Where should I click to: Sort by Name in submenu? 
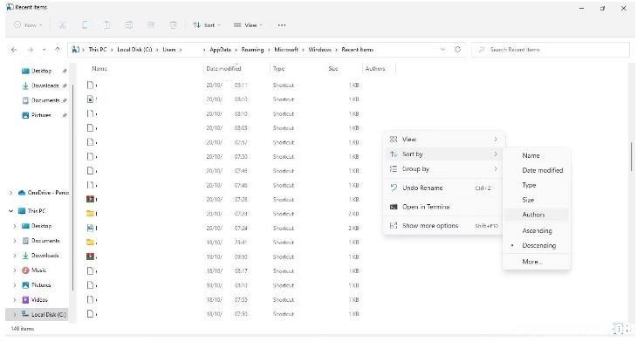click(536, 155)
